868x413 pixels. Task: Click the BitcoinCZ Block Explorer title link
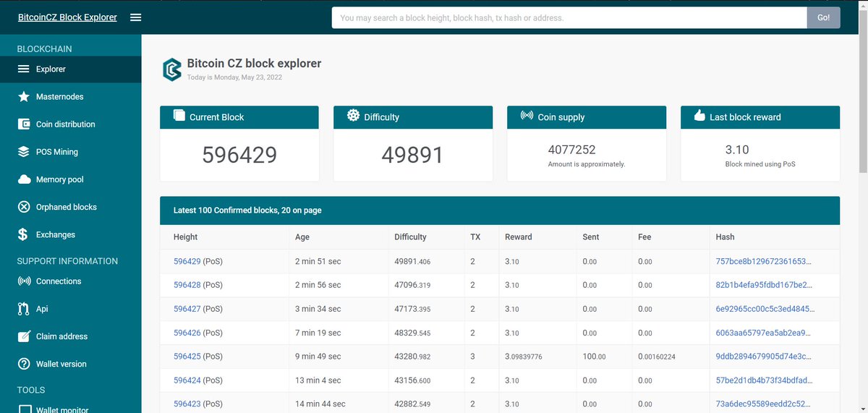[x=67, y=17]
